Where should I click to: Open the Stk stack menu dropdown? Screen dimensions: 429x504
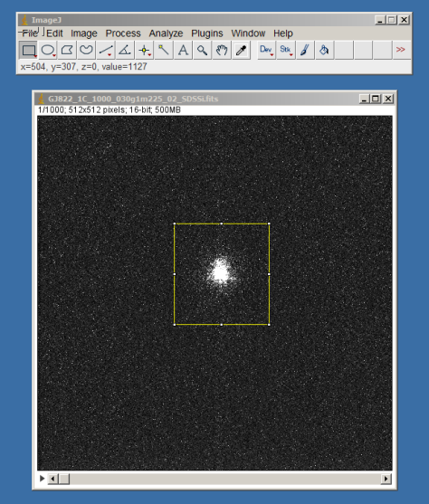[x=286, y=50]
